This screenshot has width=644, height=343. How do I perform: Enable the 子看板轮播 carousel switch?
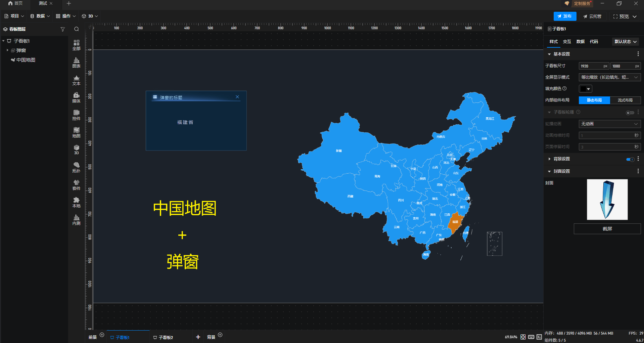[630, 113]
